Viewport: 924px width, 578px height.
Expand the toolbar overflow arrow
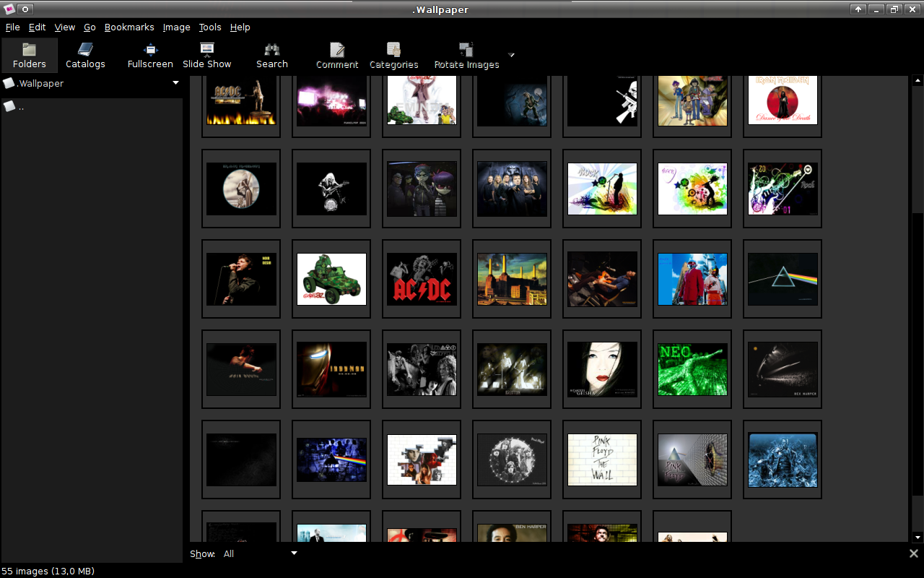pos(511,55)
